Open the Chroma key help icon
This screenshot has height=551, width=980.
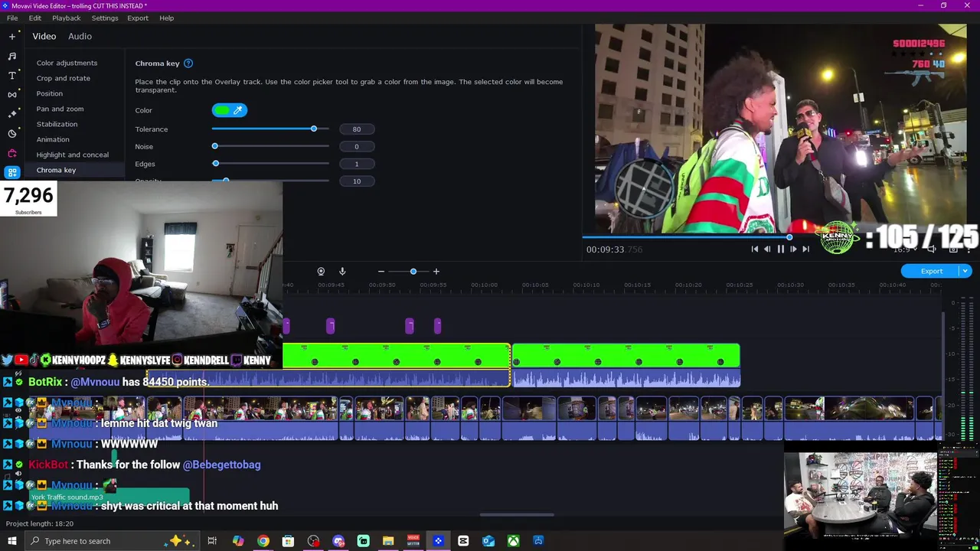point(188,64)
